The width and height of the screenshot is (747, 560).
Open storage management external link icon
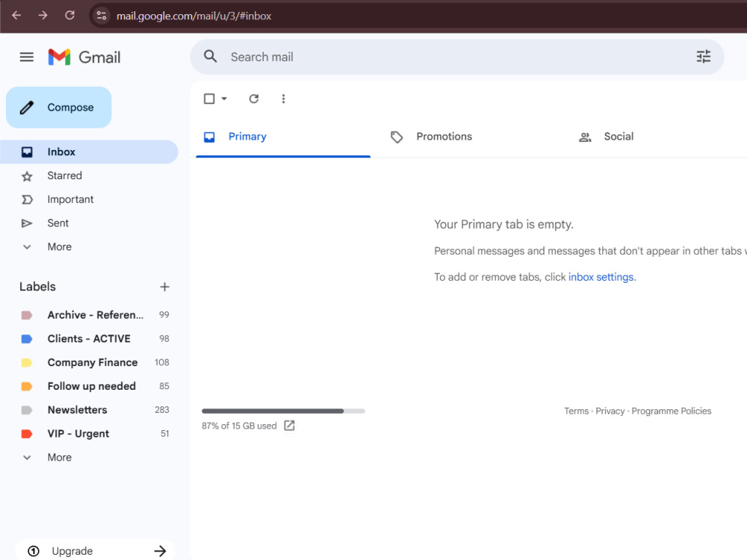click(x=289, y=426)
